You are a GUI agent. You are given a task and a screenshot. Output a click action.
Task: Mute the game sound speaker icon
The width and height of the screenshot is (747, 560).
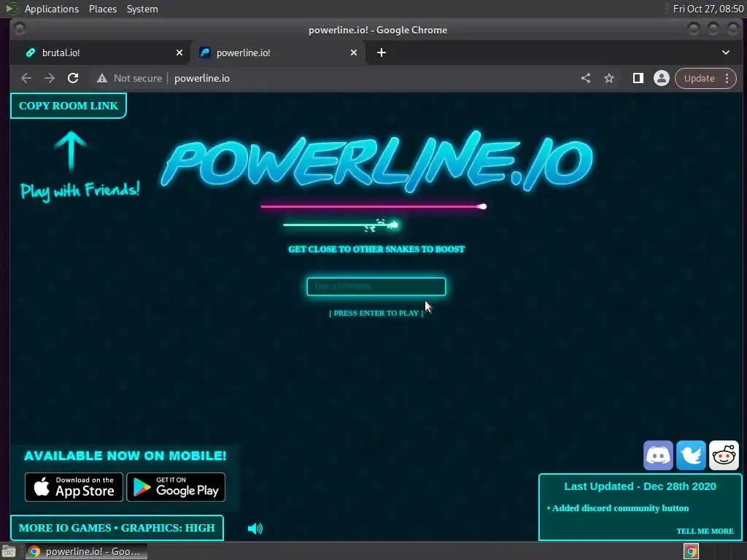255,528
